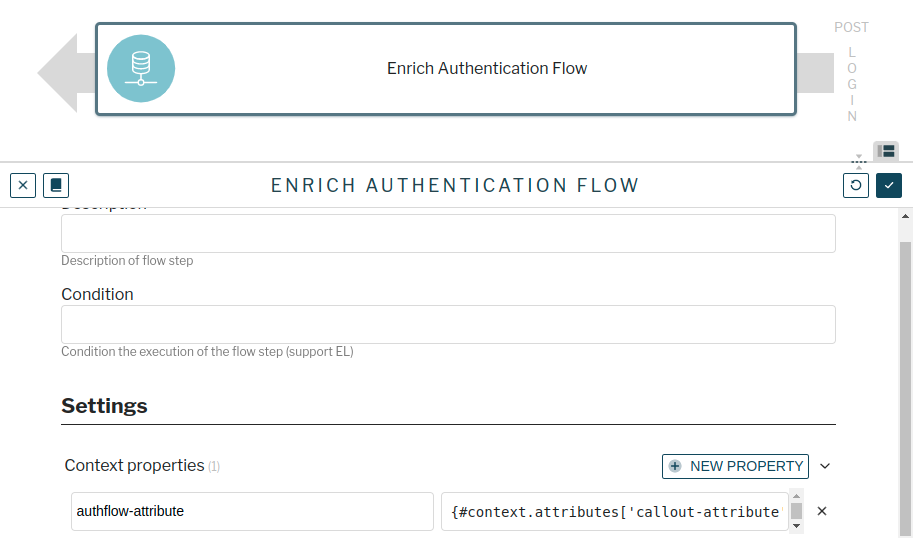Reset changes with the undo icon
Viewport: 913px width, 538px height.
[856, 186]
